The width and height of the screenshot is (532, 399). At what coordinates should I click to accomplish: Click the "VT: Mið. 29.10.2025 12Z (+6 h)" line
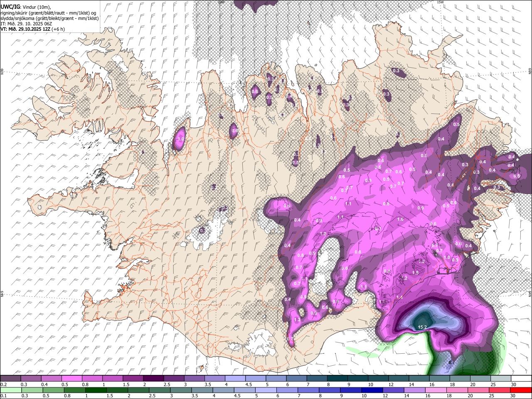coord(33,29)
